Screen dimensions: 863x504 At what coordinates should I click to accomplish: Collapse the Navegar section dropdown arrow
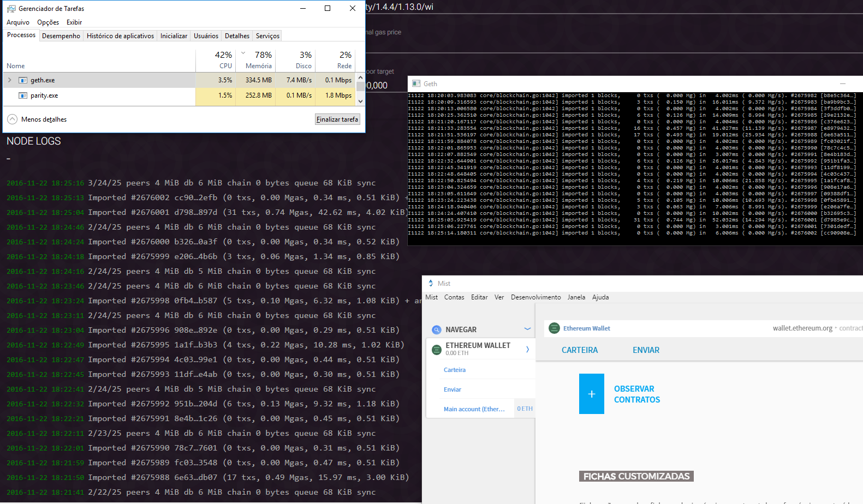click(x=527, y=329)
